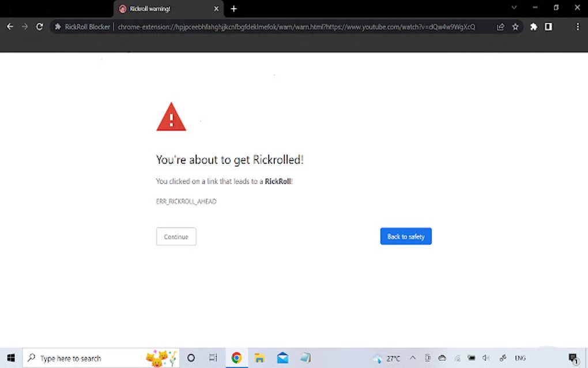Open the tab search dropdown chevron
Screen dimensions: 588x368
pyautogui.click(x=514, y=8)
